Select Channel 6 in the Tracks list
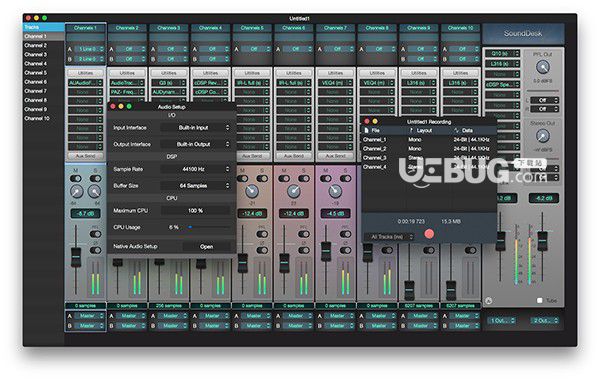 44,82
